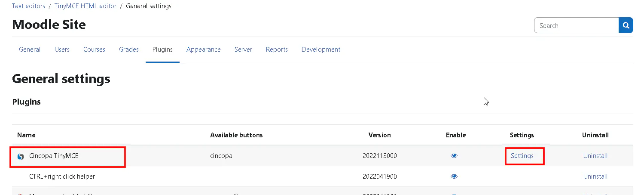
Task: Switch to the Grades tab
Action: point(129,50)
